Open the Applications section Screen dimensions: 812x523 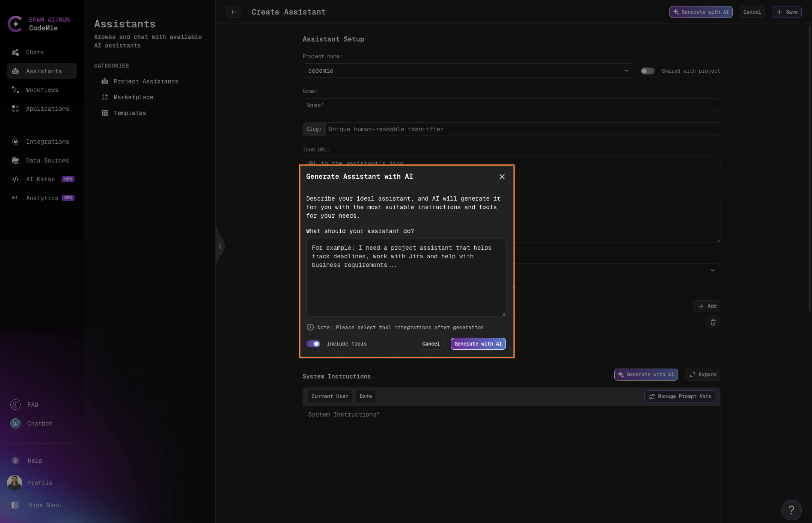coord(47,109)
